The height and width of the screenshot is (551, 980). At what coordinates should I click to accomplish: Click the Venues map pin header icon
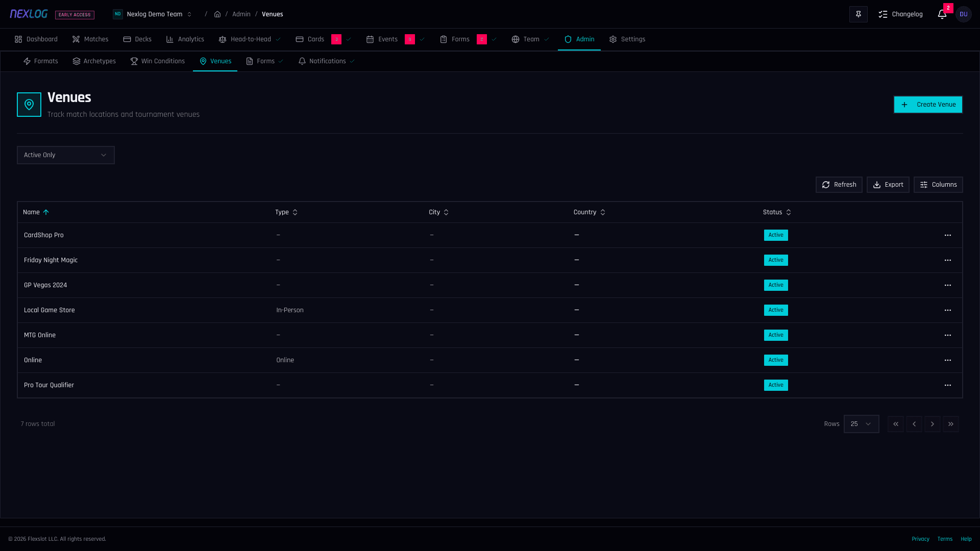tap(29, 105)
